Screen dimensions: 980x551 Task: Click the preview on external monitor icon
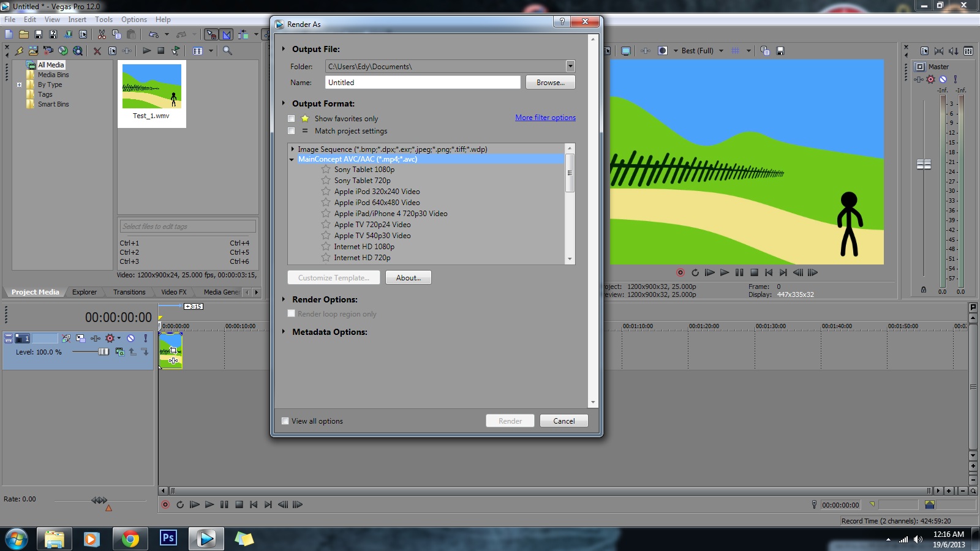point(625,51)
